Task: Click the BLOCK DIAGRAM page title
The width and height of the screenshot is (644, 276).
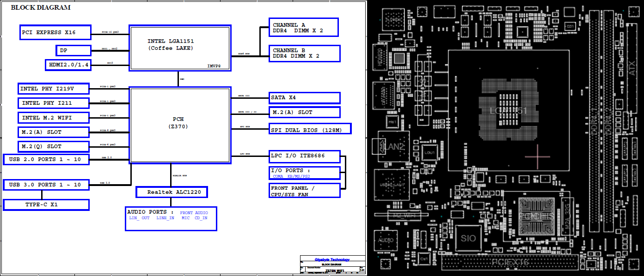Action: coord(41,7)
